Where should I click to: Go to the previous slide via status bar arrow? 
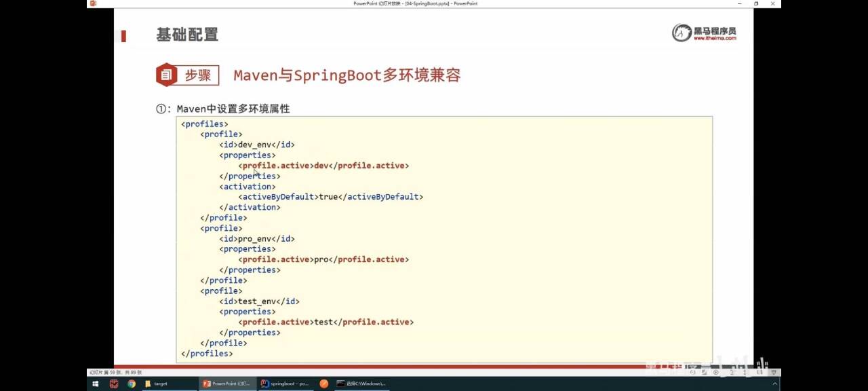692,372
